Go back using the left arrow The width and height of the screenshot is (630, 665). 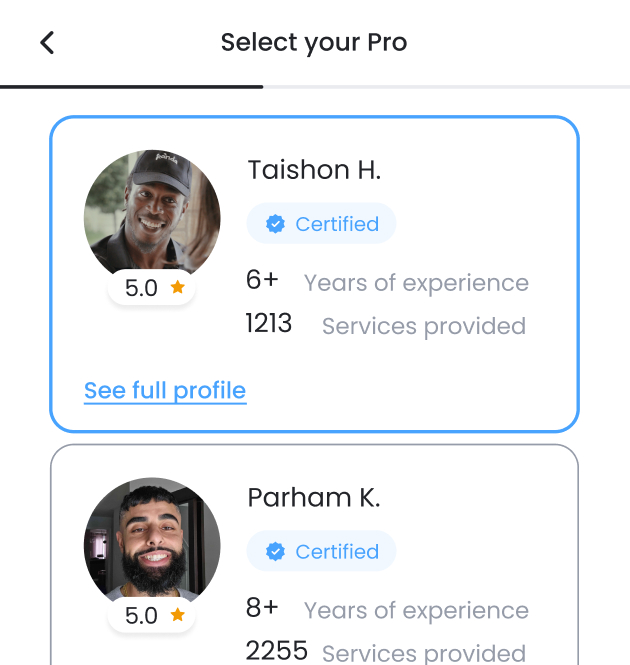click(47, 42)
